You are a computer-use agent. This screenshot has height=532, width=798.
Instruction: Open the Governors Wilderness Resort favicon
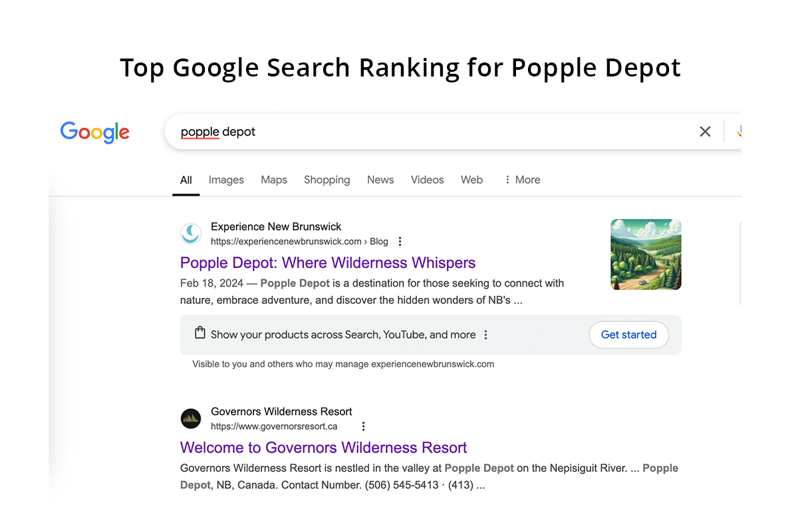(x=191, y=418)
